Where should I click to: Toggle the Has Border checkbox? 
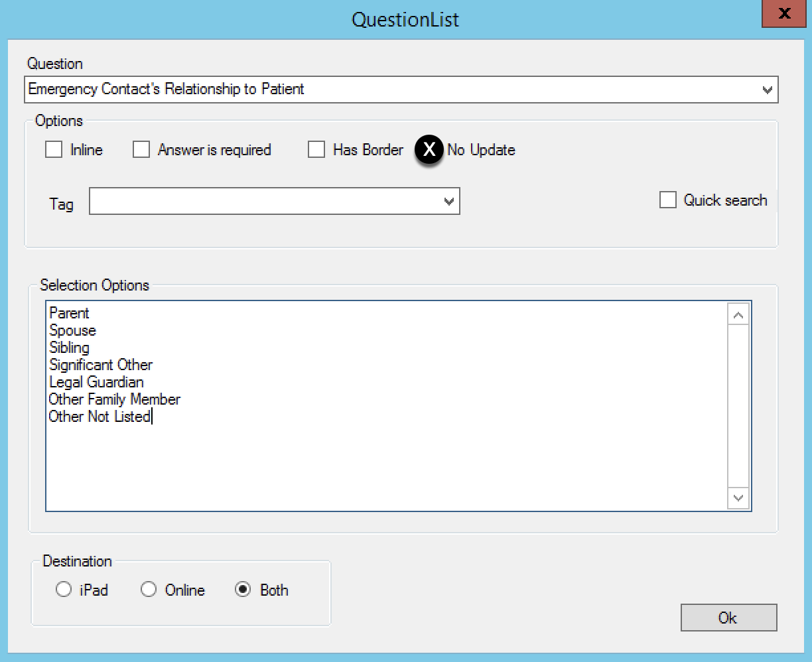(x=316, y=150)
